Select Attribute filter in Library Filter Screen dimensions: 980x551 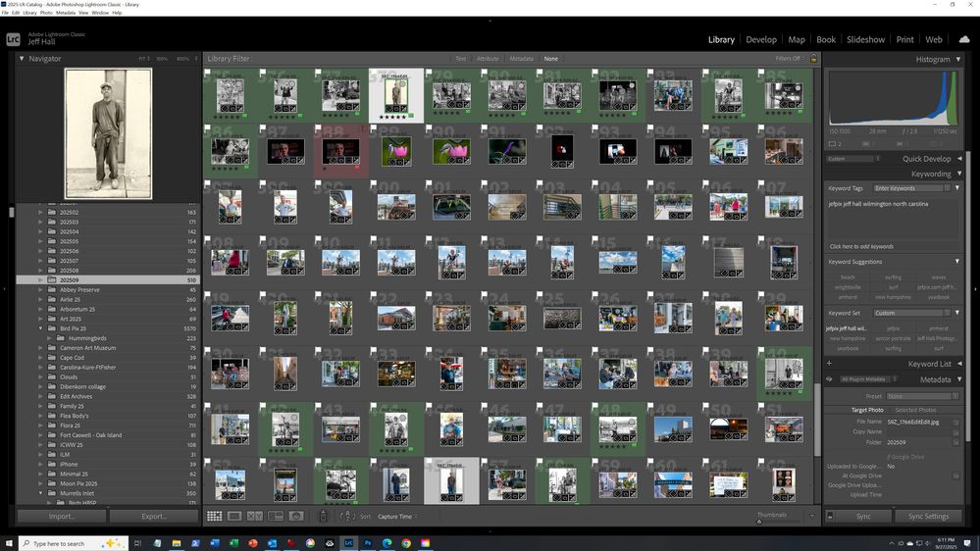488,59
